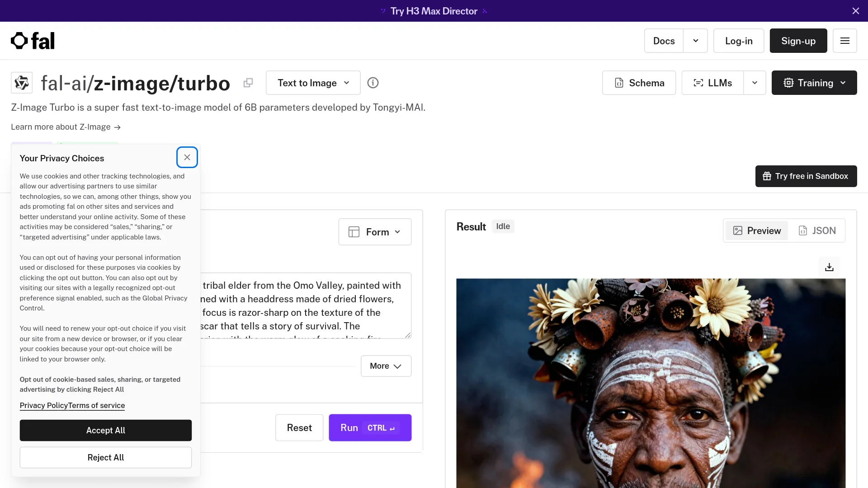
Task: Reject All cookies
Action: (x=106, y=457)
